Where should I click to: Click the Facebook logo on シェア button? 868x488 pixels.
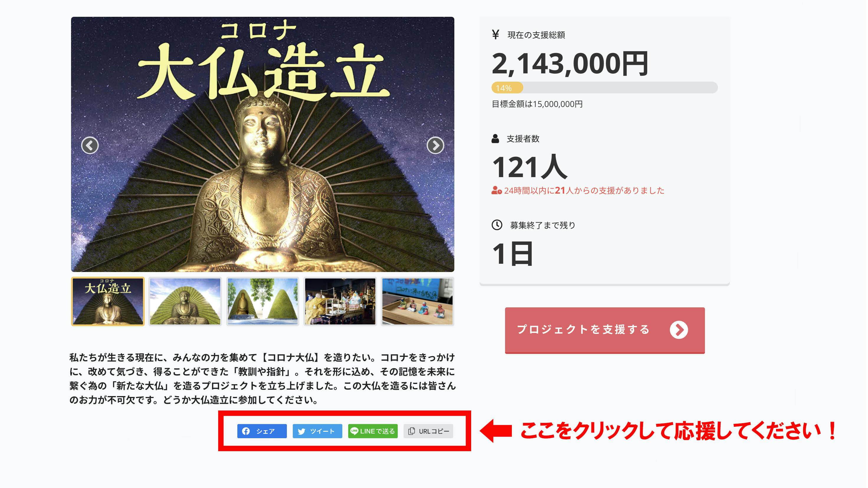click(246, 431)
